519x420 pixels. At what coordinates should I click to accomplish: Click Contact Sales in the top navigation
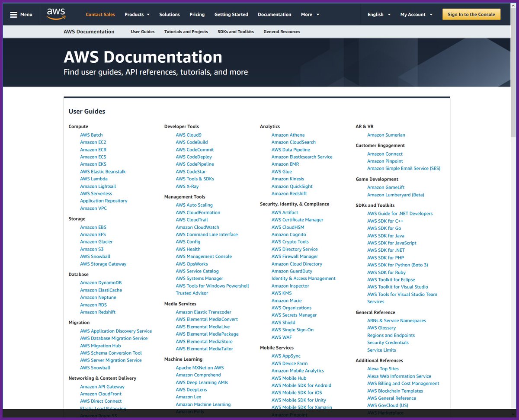click(x=100, y=14)
